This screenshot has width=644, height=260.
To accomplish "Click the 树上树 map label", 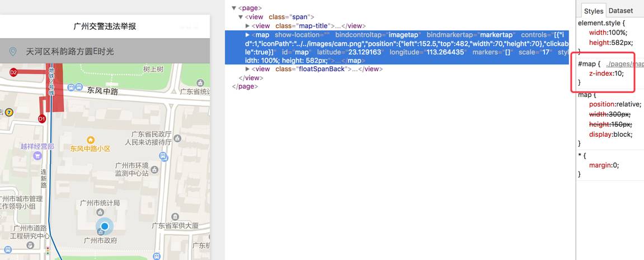I will (x=154, y=69).
